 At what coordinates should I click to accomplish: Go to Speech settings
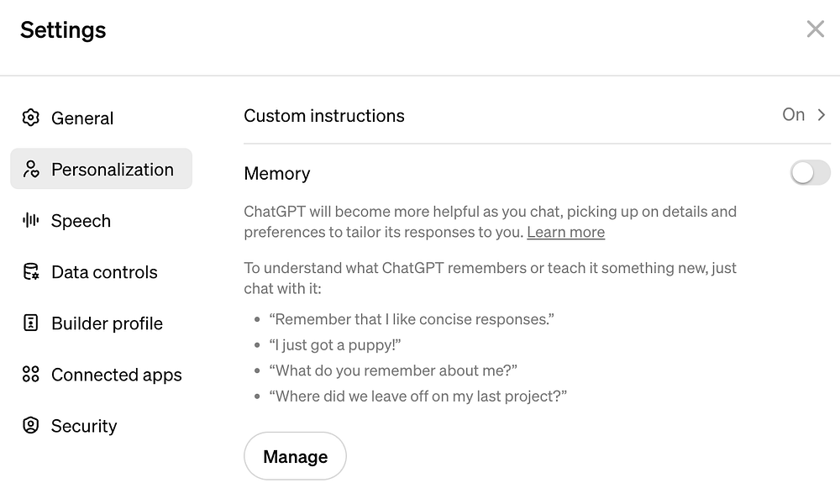81,221
